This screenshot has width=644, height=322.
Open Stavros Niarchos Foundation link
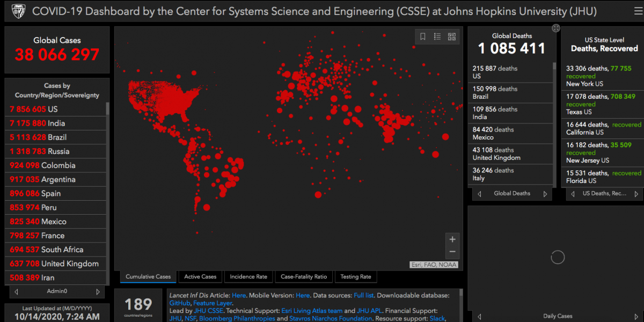tap(331, 319)
